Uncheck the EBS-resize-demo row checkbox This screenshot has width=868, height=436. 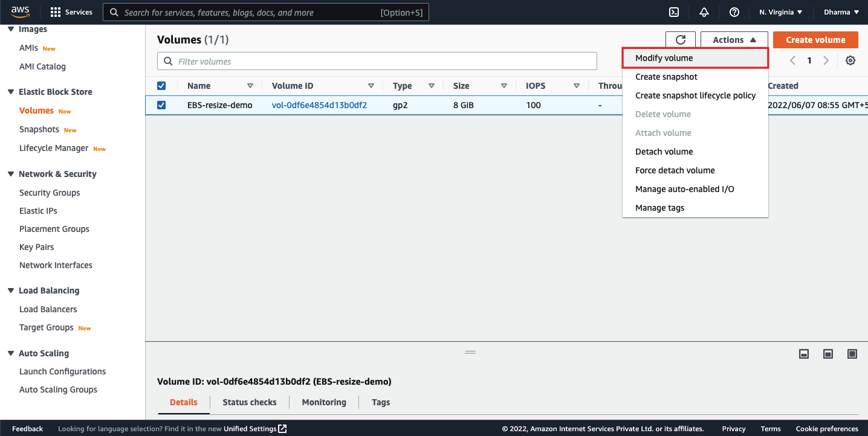point(161,105)
